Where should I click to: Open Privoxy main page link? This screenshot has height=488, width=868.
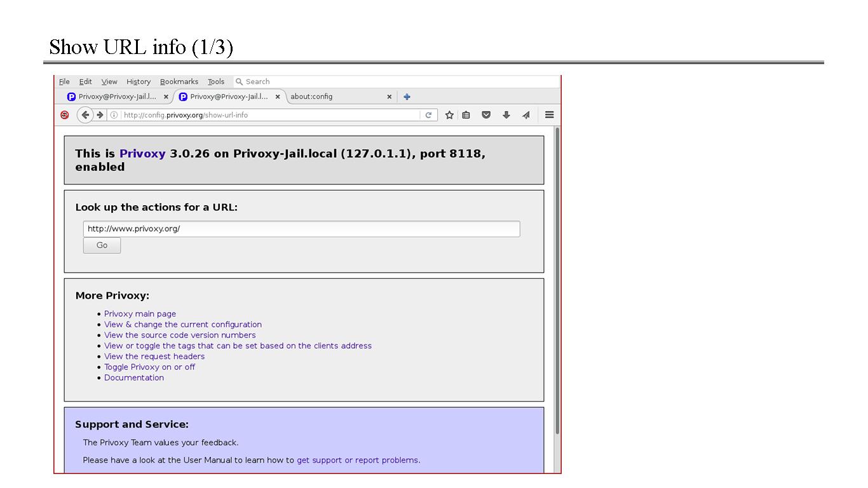pos(140,314)
